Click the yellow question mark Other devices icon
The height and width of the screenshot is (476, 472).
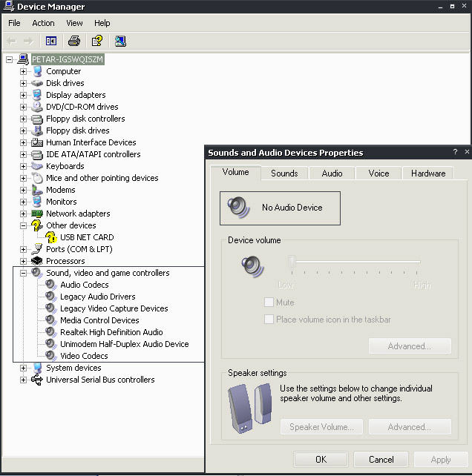37,225
